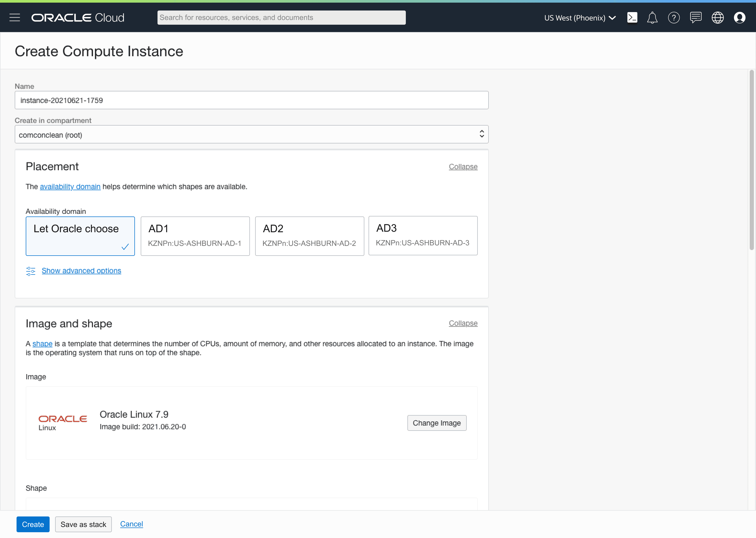Open the Create in compartment dropdown
This screenshot has width=756, height=538.
[x=251, y=134]
